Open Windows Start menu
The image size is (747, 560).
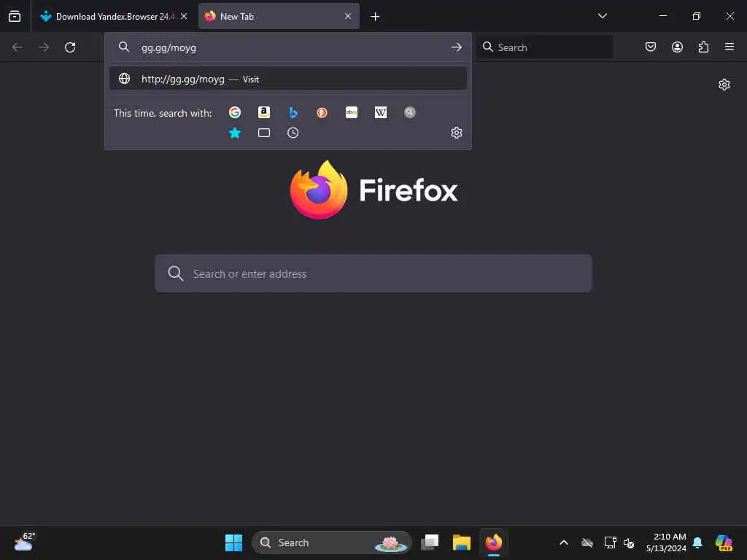(x=233, y=542)
